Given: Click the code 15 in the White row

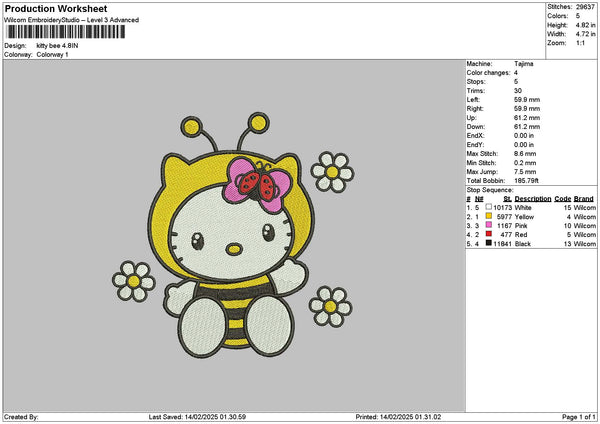Looking at the screenshot, I should tap(567, 208).
